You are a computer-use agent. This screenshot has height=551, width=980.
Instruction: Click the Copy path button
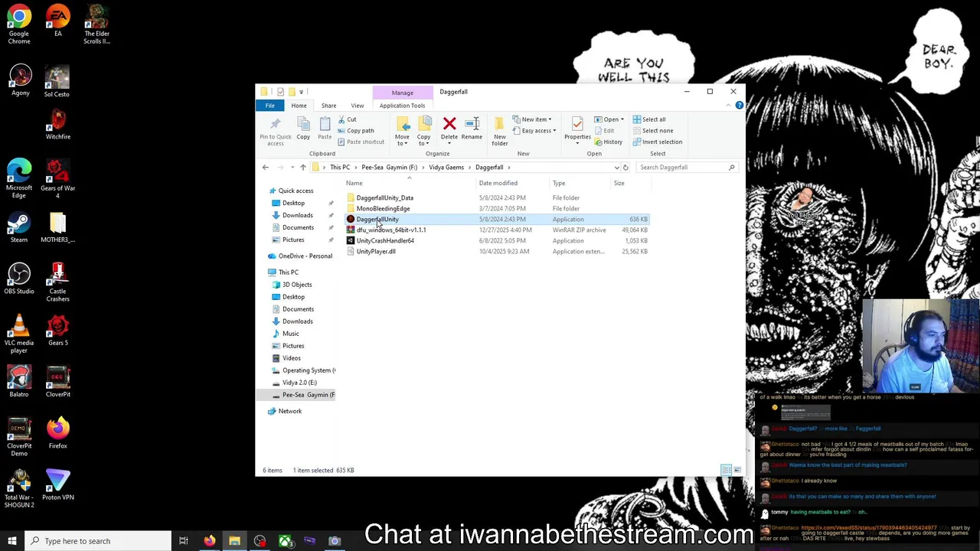pos(355,131)
